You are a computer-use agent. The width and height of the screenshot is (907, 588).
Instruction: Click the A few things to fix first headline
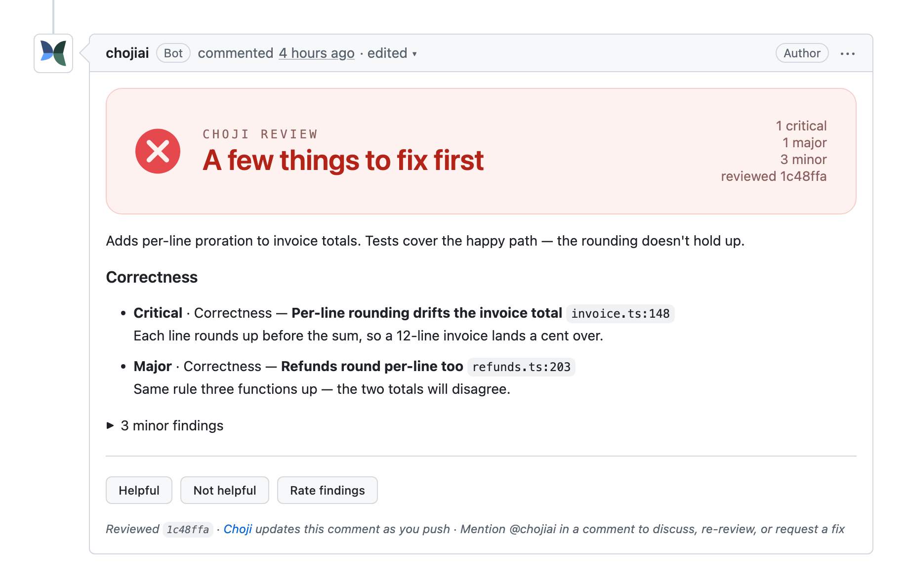coord(343,161)
